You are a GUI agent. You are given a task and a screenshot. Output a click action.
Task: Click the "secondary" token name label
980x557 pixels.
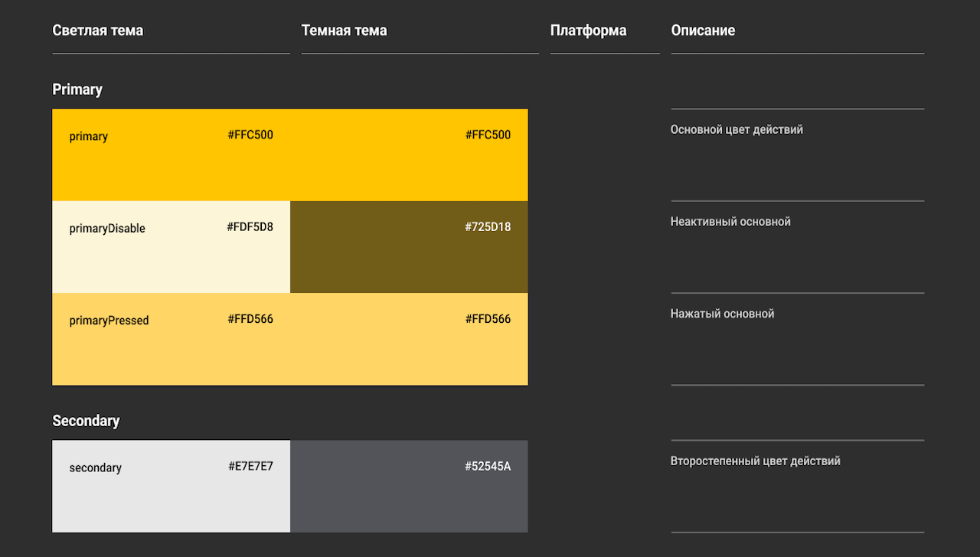95,468
